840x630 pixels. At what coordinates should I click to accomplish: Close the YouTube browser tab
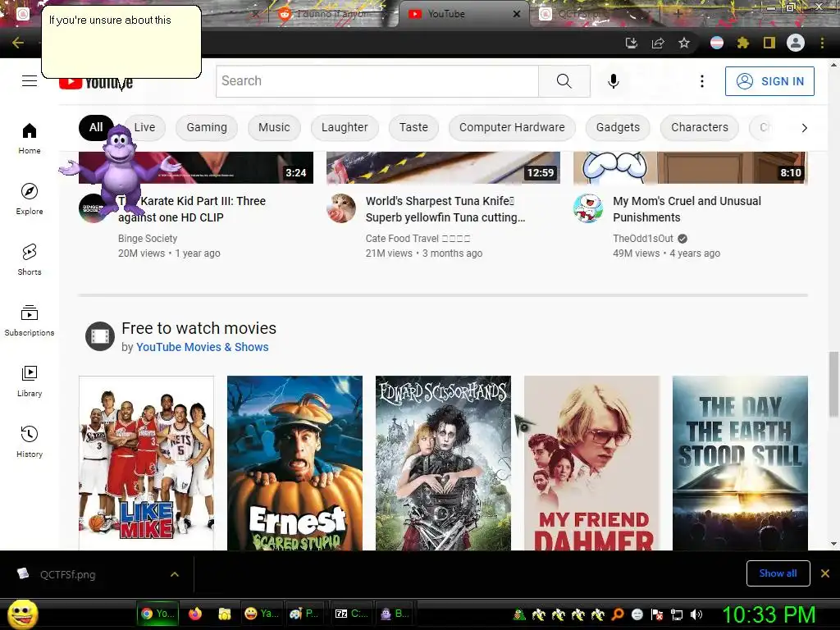(x=517, y=14)
